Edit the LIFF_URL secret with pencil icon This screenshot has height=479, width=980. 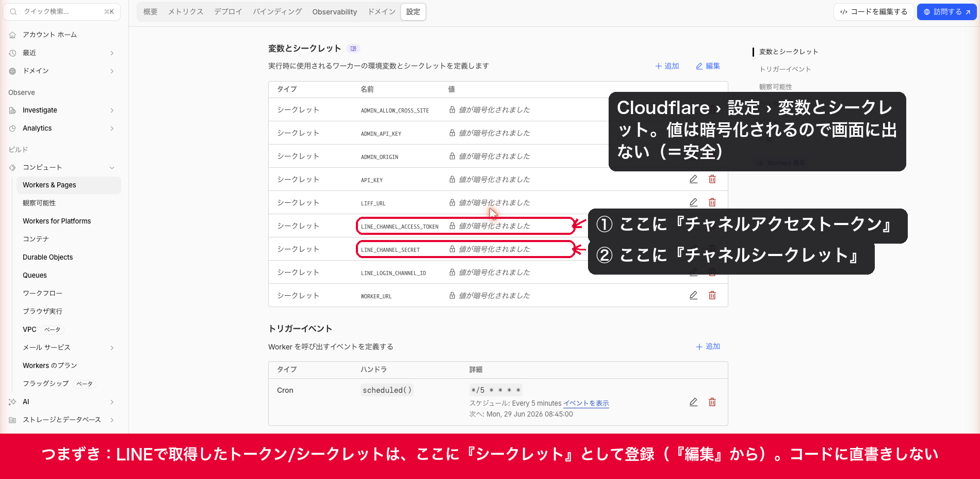point(694,202)
